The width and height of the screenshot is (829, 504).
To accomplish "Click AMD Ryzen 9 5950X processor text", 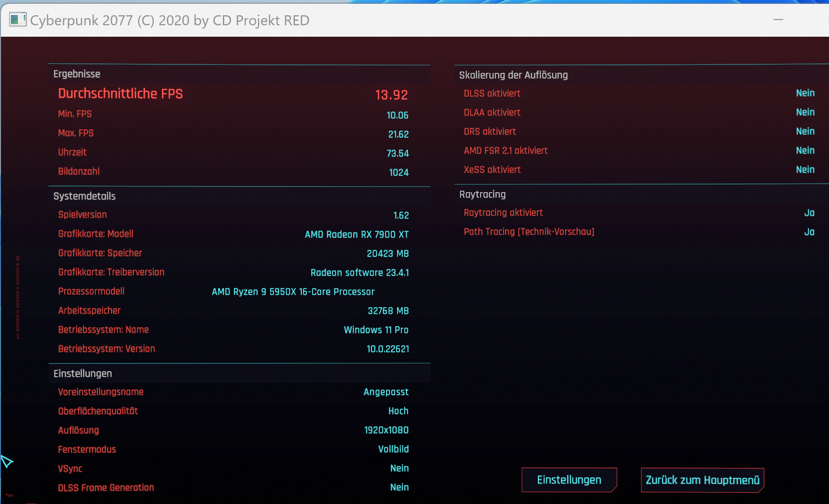I will [x=293, y=292].
